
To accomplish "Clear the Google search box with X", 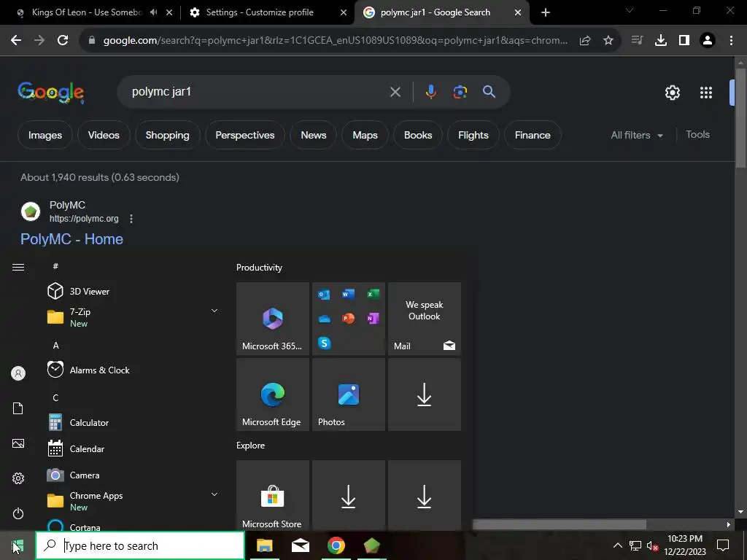I will [x=395, y=92].
